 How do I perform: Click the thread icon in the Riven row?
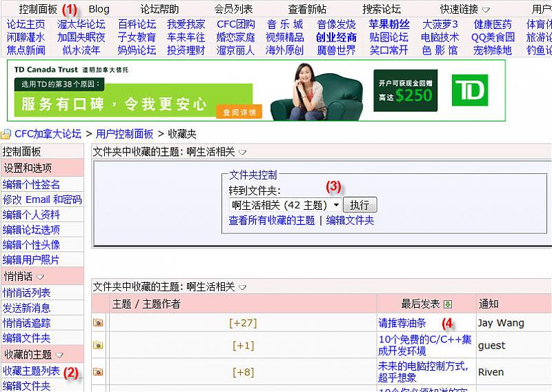coord(98,372)
